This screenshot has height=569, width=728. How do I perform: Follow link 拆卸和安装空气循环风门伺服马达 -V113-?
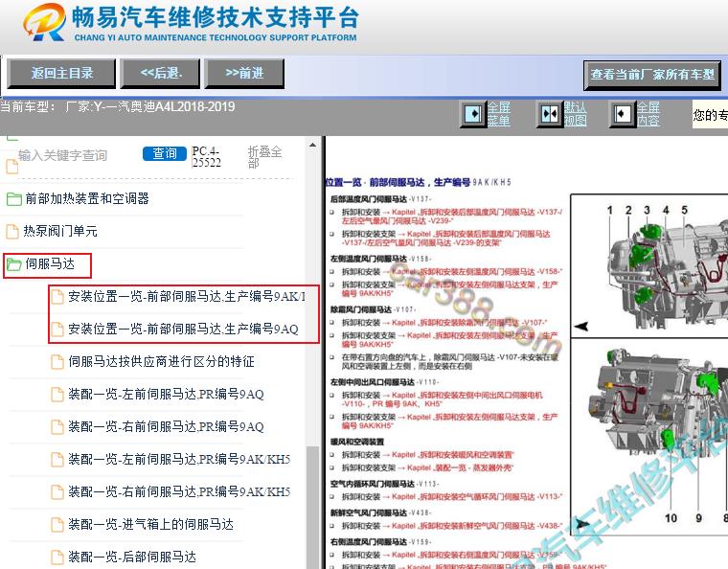coord(477,496)
